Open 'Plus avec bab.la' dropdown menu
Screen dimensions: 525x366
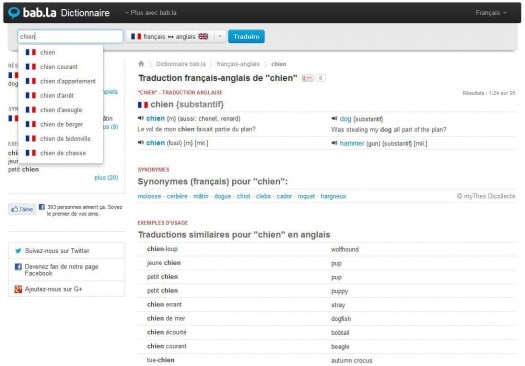click(151, 13)
